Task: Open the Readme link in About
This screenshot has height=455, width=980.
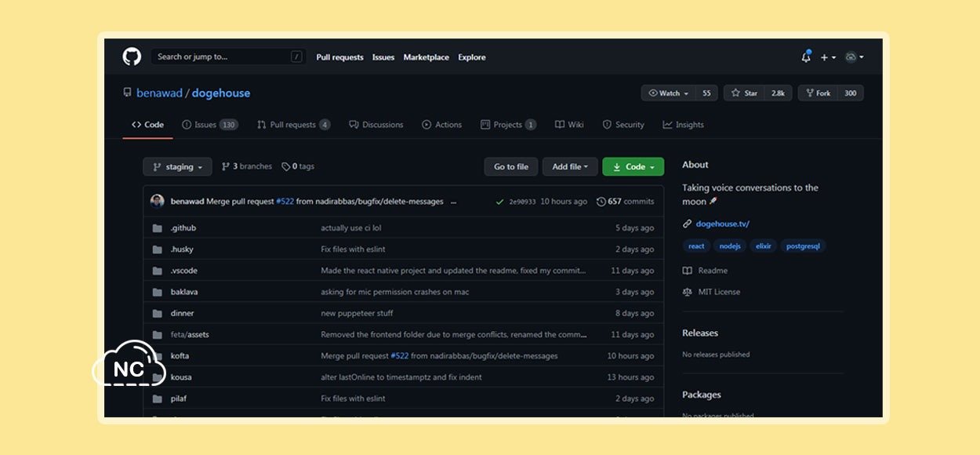Action: [705, 271]
